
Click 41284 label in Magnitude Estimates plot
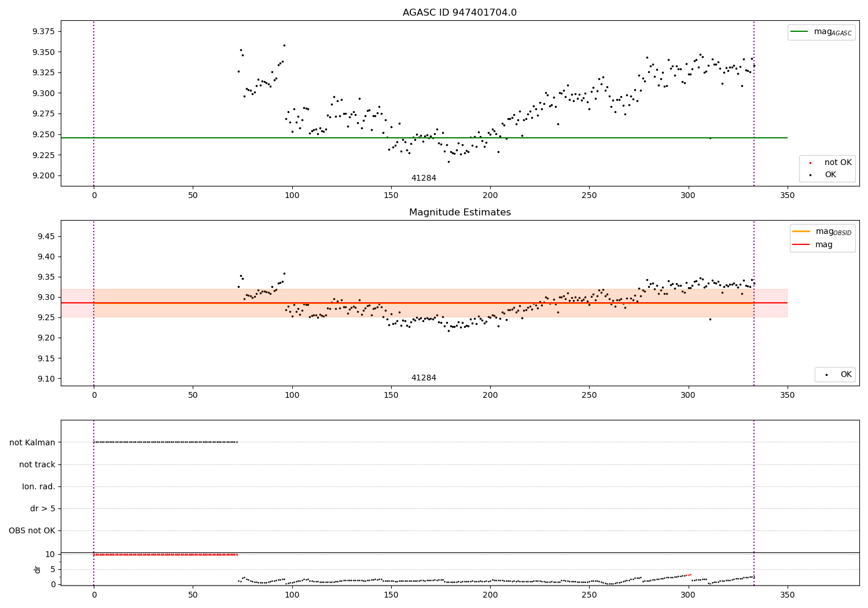coord(424,378)
